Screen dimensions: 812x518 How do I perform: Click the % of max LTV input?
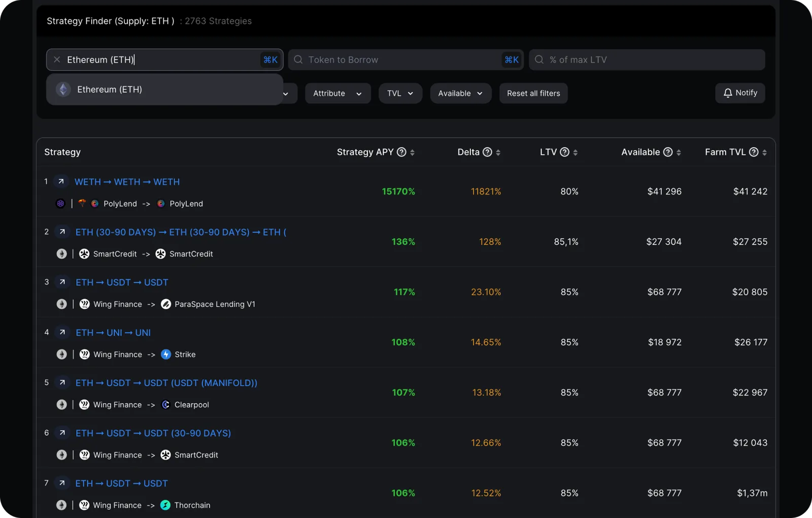[x=647, y=60]
